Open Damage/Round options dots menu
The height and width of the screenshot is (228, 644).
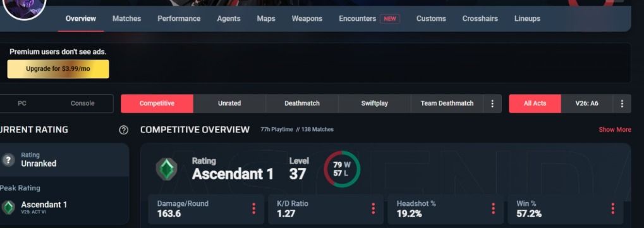(253, 208)
